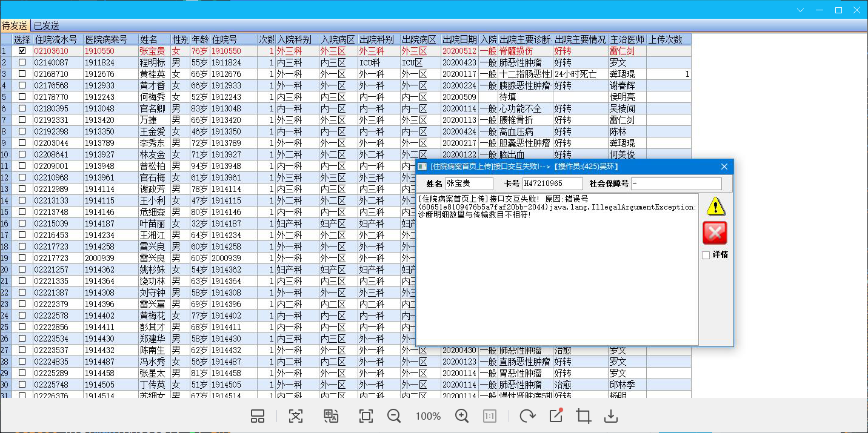This screenshot has width=868, height=433.
Task: Click the red X button in error dialog
Action: tap(715, 233)
